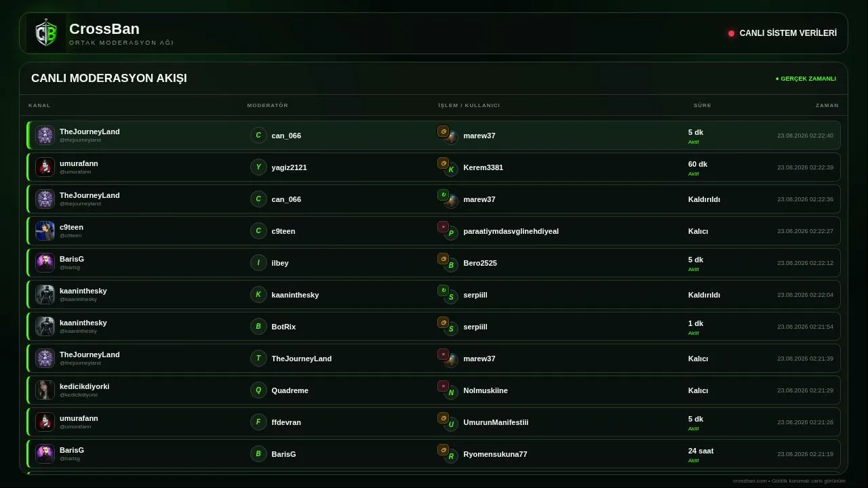868x488 pixels.
Task: Click the timeout icon beside UmurunManifestiii
Action: click(443, 418)
